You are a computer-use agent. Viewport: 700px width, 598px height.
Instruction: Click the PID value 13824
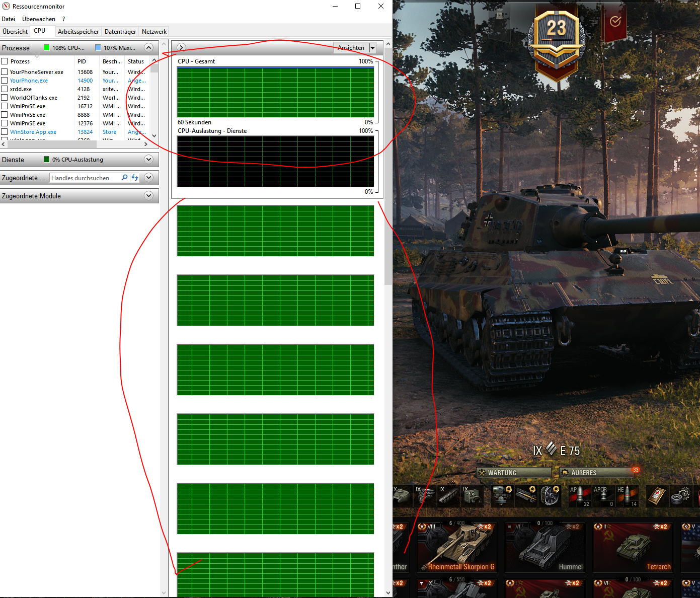pyautogui.click(x=85, y=132)
